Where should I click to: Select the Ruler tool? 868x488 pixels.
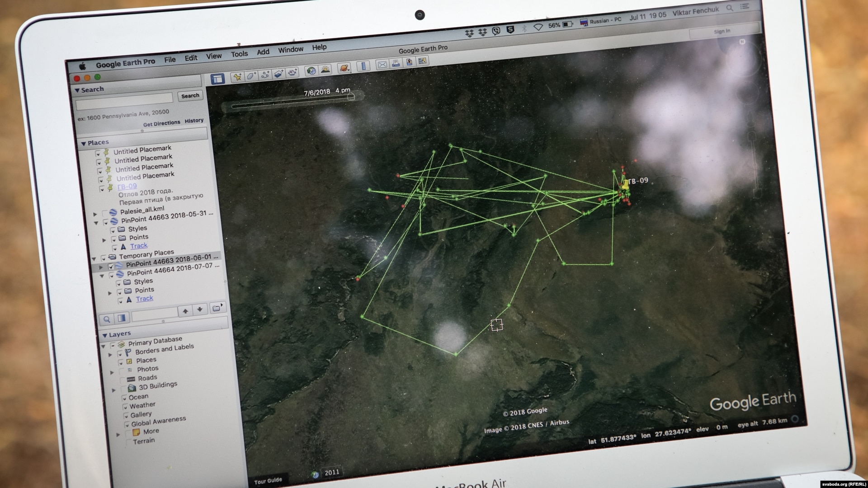tap(363, 67)
